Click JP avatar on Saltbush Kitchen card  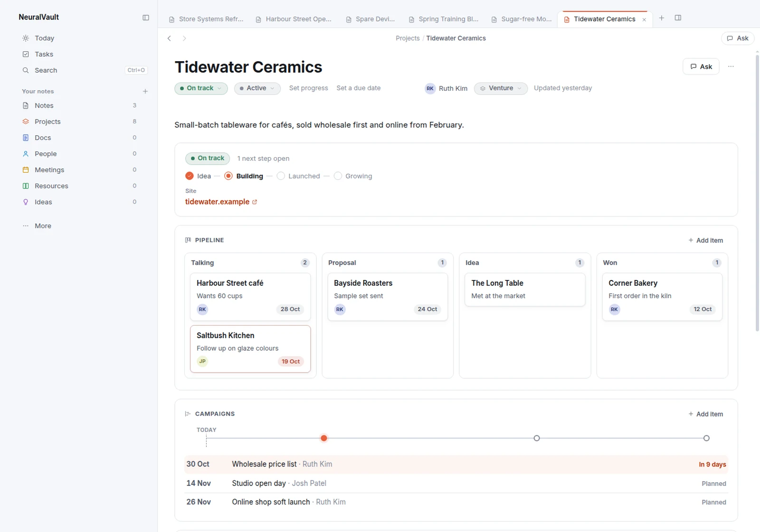pyautogui.click(x=202, y=362)
